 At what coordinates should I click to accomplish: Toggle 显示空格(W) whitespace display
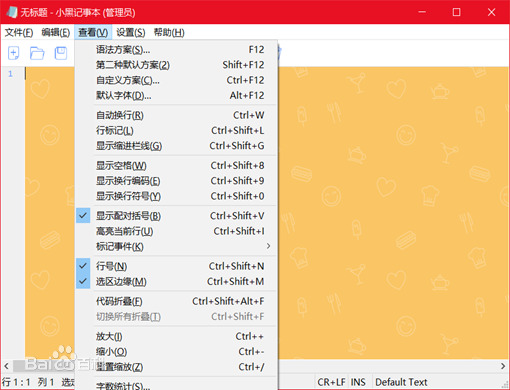pyautogui.click(x=176, y=166)
